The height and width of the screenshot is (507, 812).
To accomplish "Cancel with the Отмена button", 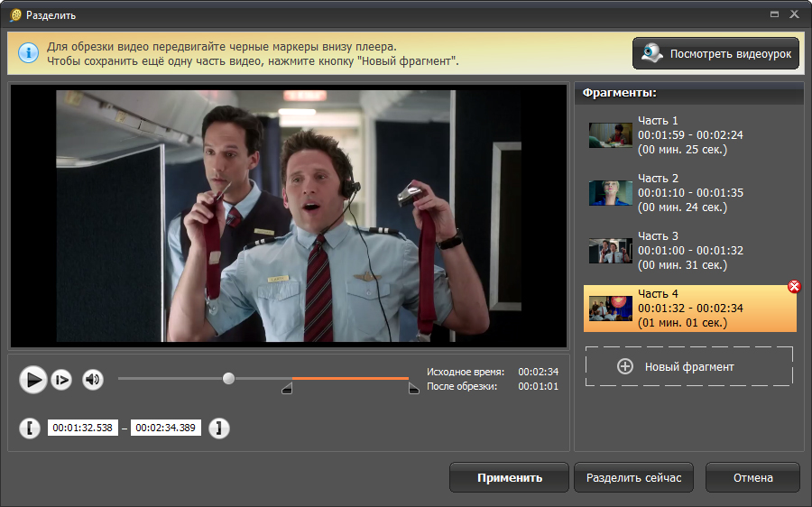I will tap(753, 477).
